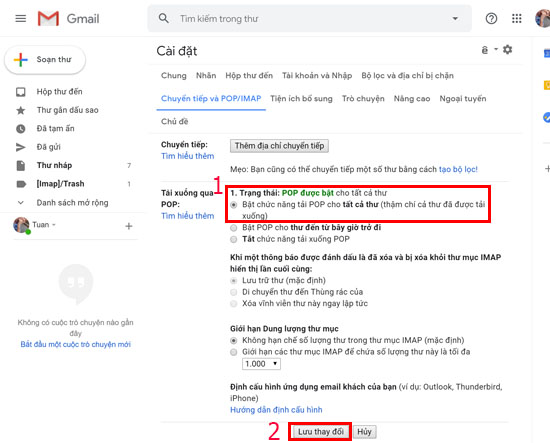
Task: Open the Ngoại tuyến tab
Action: pyautogui.click(x=463, y=99)
